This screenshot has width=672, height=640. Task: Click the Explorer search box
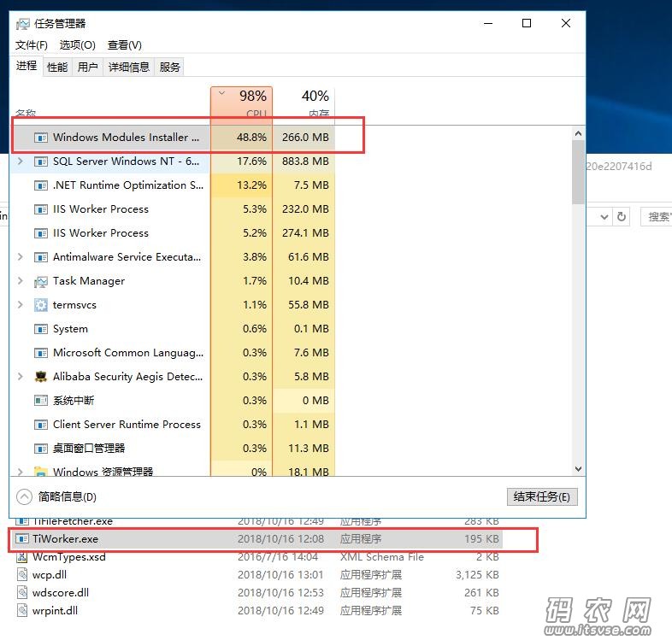657,217
